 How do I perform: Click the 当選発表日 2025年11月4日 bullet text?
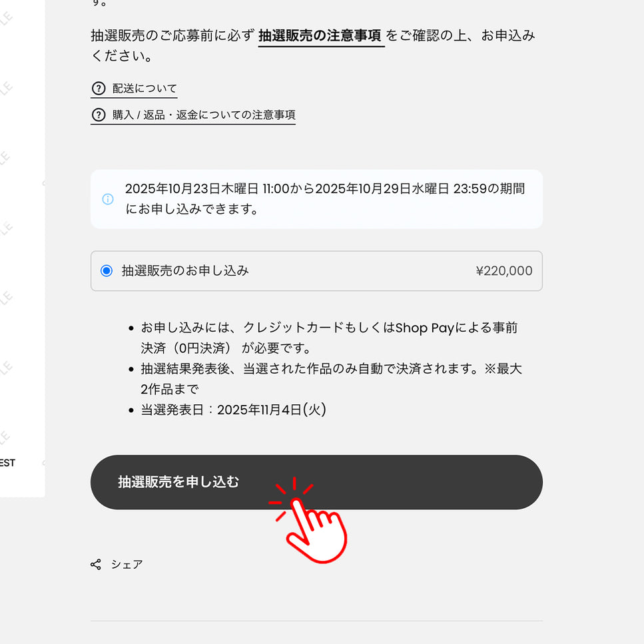[x=233, y=410]
